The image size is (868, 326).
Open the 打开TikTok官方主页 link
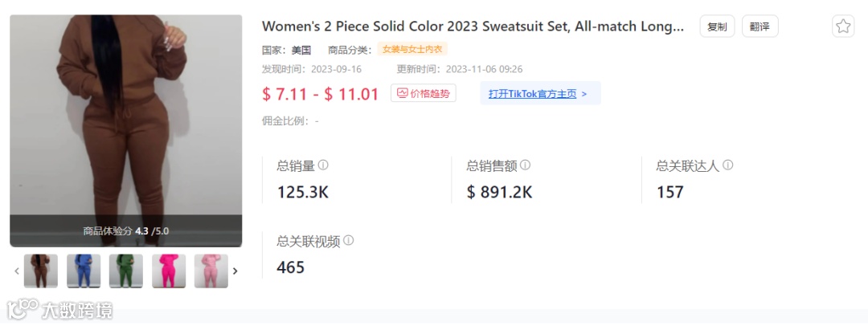point(540,93)
